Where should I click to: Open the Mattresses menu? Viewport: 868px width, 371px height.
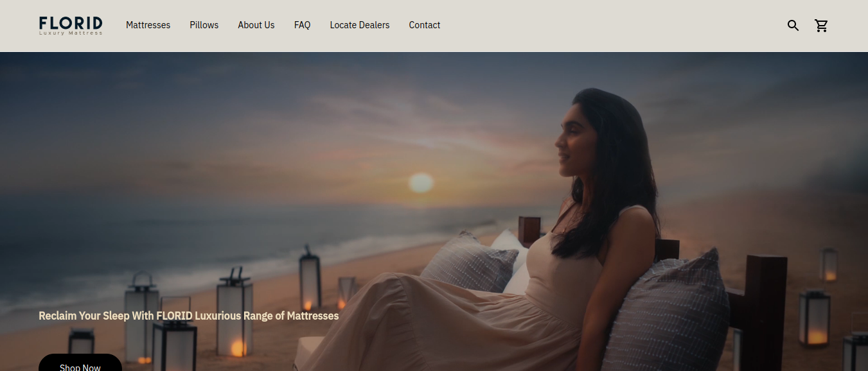pyautogui.click(x=148, y=25)
